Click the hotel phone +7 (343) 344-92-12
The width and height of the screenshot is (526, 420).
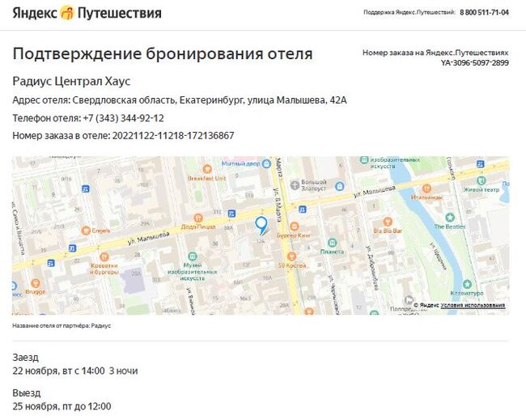(124, 118)
